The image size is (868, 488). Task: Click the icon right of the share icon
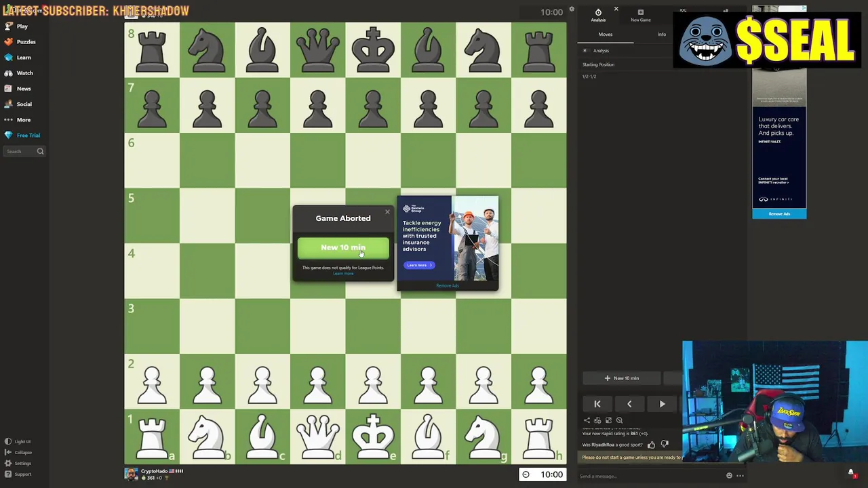click(597, 420)
